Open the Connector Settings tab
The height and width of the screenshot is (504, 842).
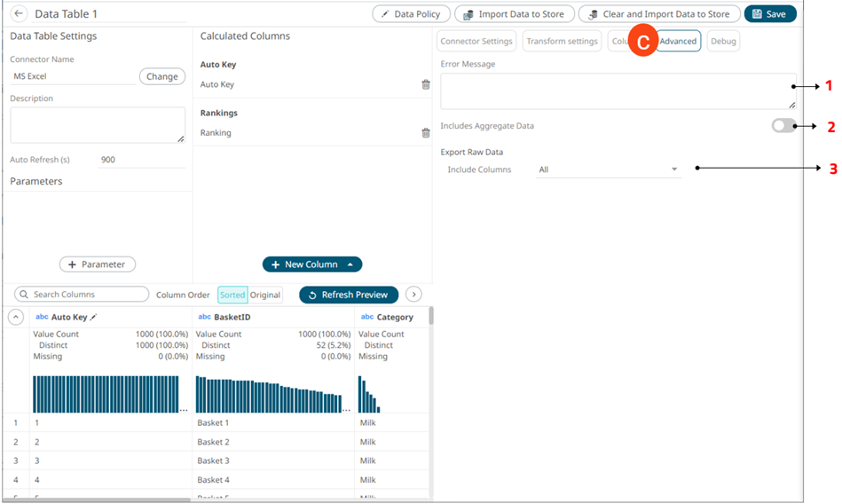point(476,41)
